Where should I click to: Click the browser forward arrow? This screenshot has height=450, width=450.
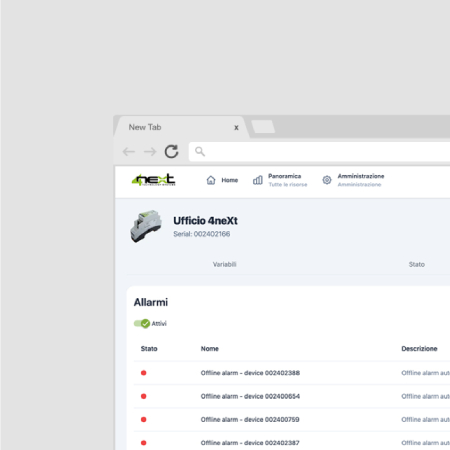[x=150, y=152]
